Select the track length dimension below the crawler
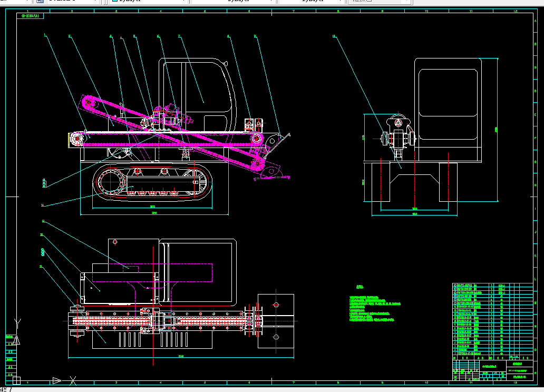Screen dimensions: 544x392 (152, 207)
